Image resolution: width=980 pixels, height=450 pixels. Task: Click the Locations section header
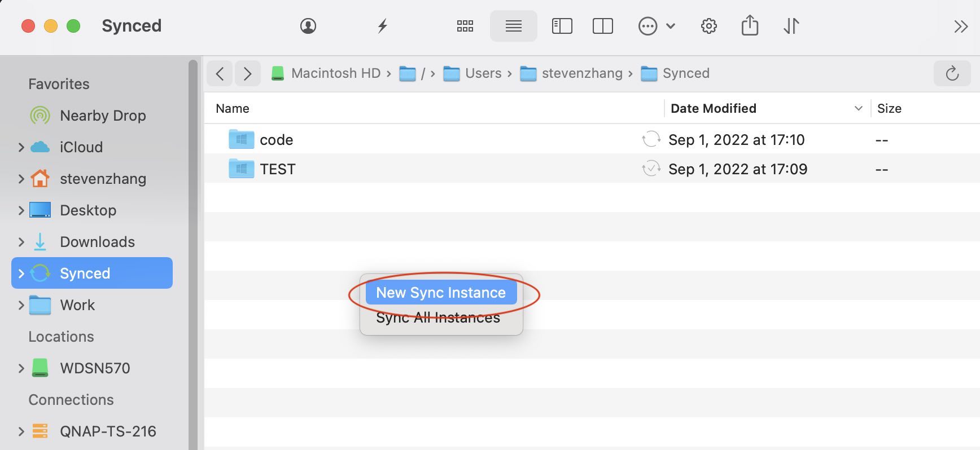61,337
